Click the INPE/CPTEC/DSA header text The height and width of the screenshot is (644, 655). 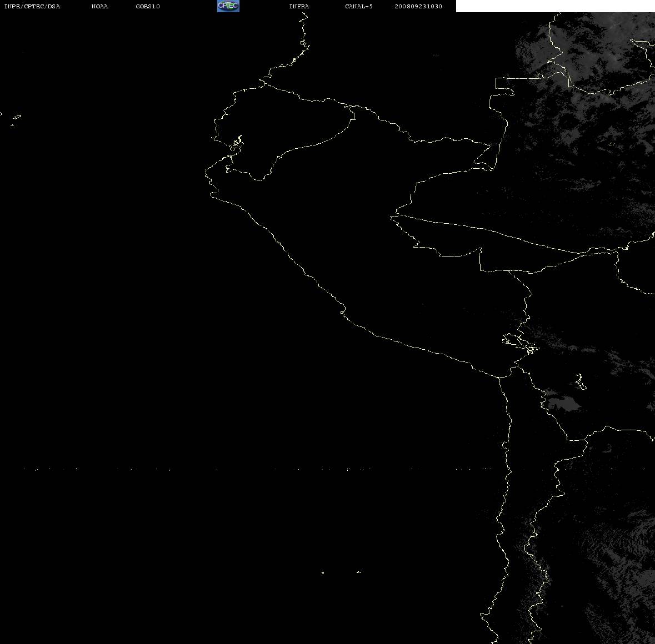click(32, 6)
